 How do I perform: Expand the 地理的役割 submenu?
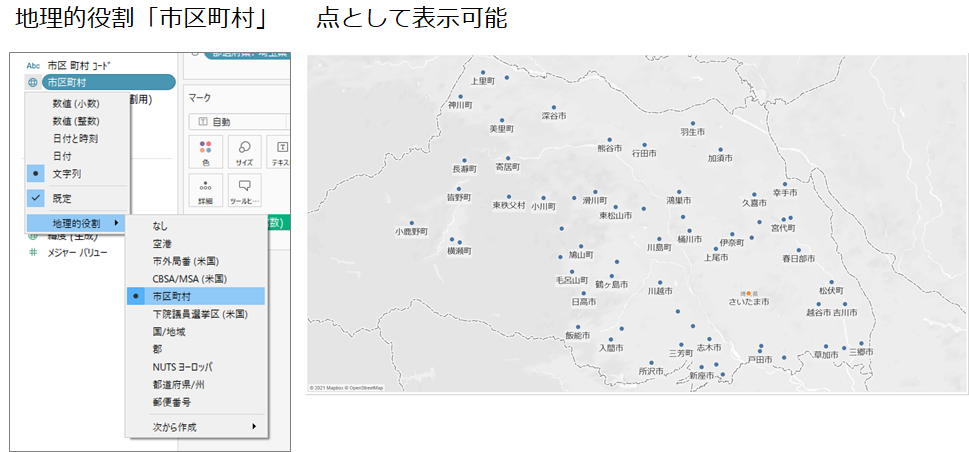[x=75, y=223]
